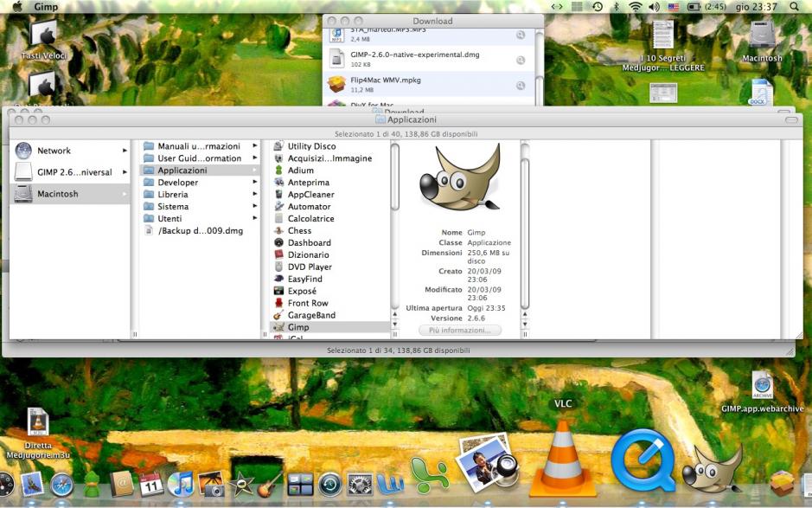812x508 pixels.
Task: Select DVD Player in applications list
Action: 329,267
